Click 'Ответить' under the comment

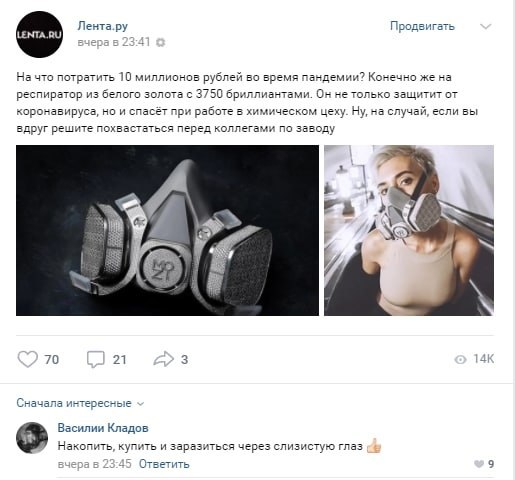[x=164, y=464]
